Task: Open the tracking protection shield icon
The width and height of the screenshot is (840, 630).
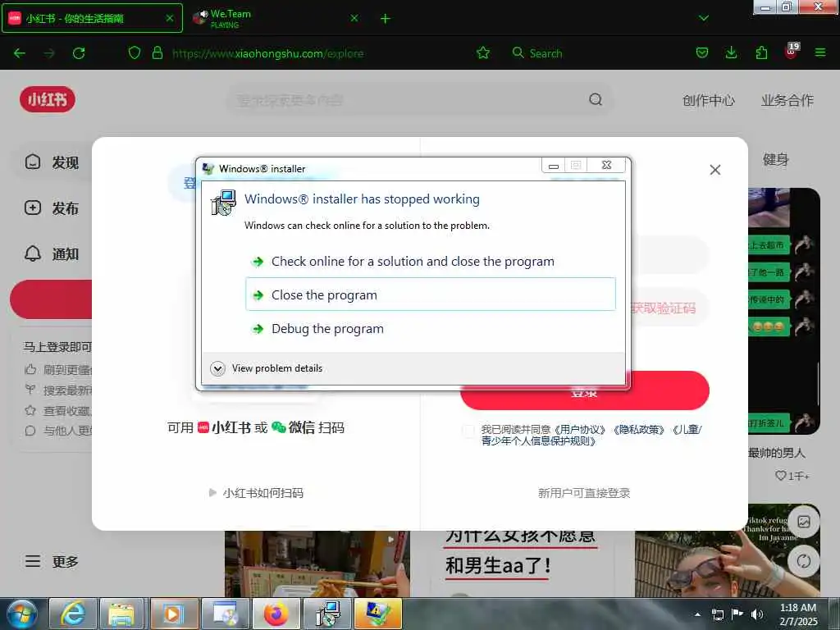Action: point(135,53)
